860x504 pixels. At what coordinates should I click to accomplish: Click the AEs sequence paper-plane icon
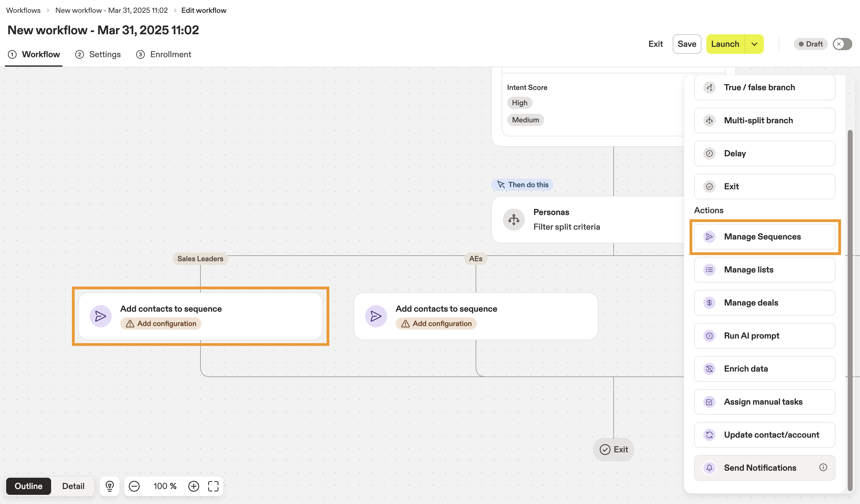tap(376, 316)
